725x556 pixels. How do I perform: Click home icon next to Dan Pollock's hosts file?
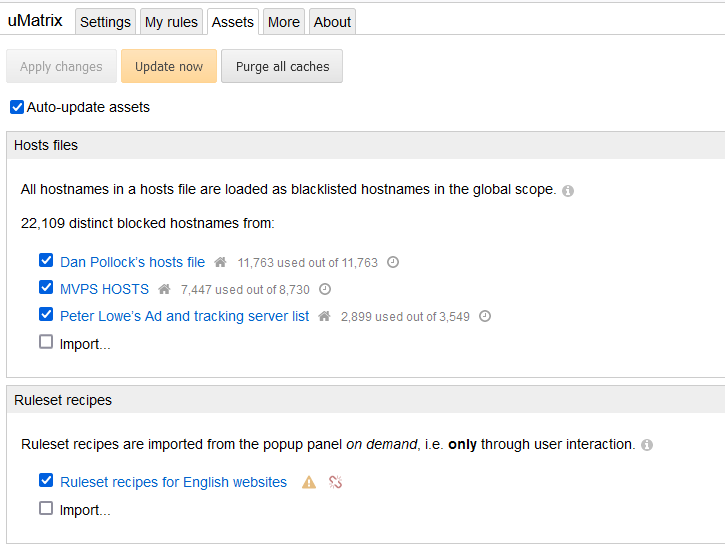[221, 263]
